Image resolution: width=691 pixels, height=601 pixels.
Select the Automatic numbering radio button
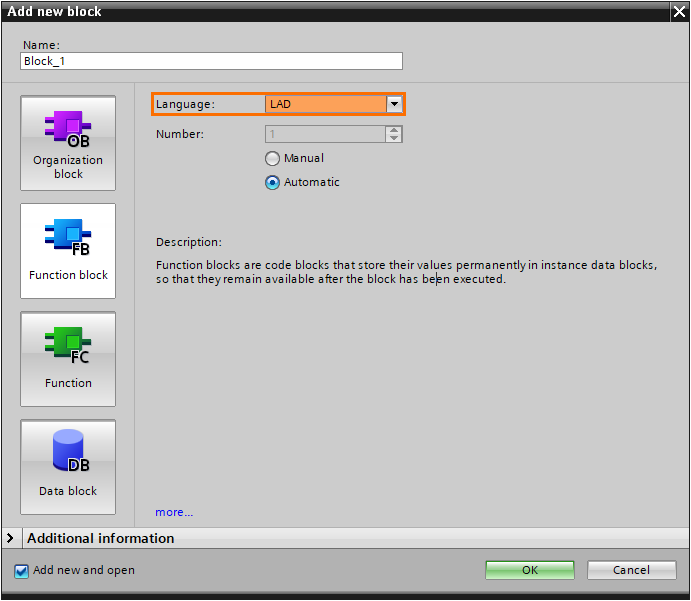tap(272, 182)
